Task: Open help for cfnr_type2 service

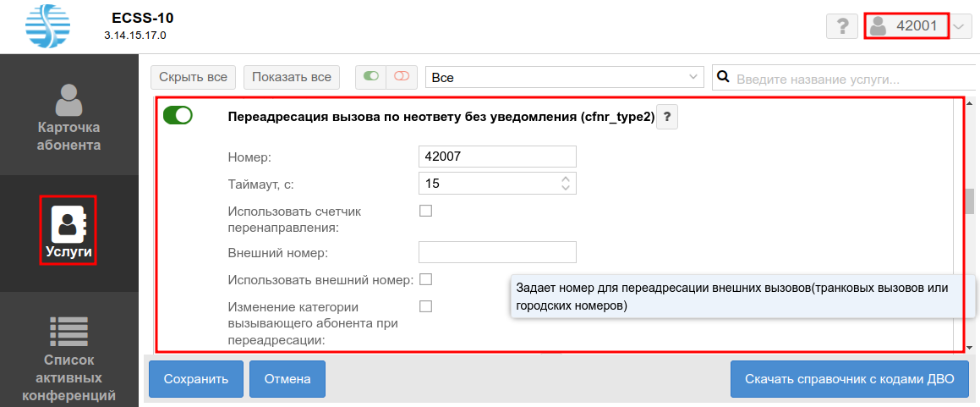Action: click(667, 117)
